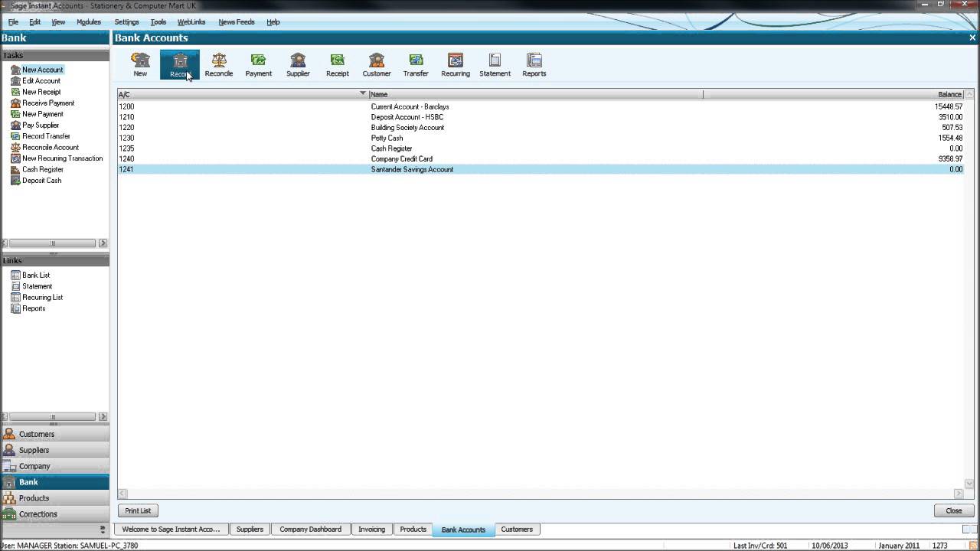The height and width of the screenshot is (551, 980).
Task: Open Recurring List link
Action: pyautogui.click(x=42, y=298)
